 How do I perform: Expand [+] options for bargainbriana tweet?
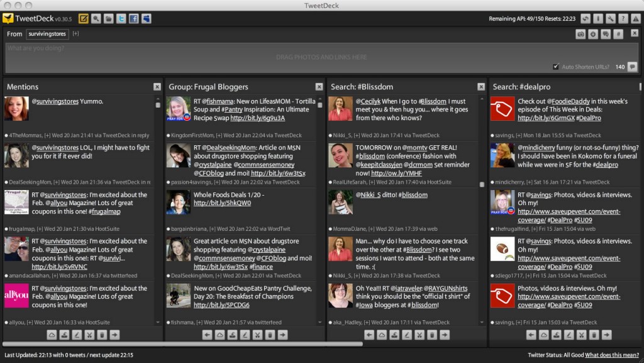click(x=213, y=229)
